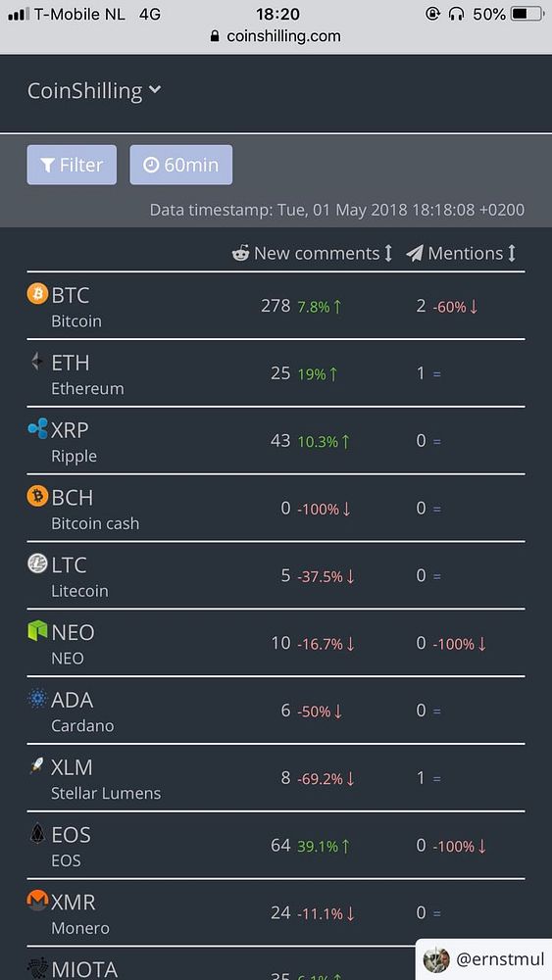Click the @ernstmul profile badge

coord(483,959)
